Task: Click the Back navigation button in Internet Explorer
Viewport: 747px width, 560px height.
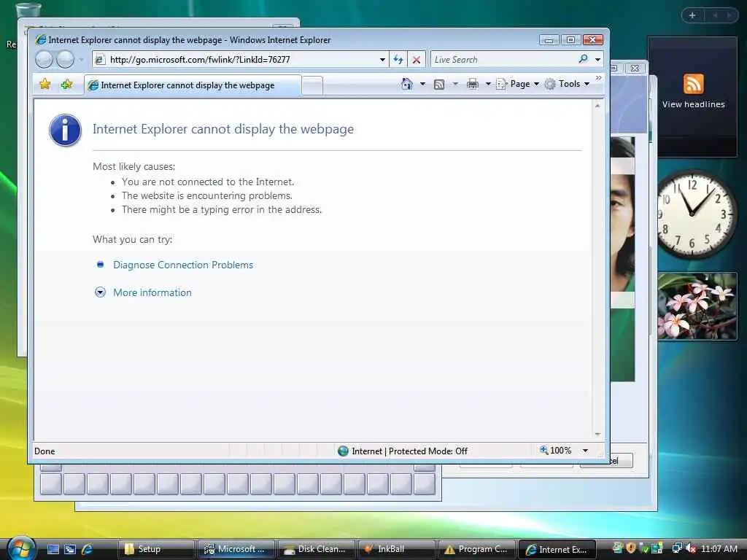Action: pos(44,60)
